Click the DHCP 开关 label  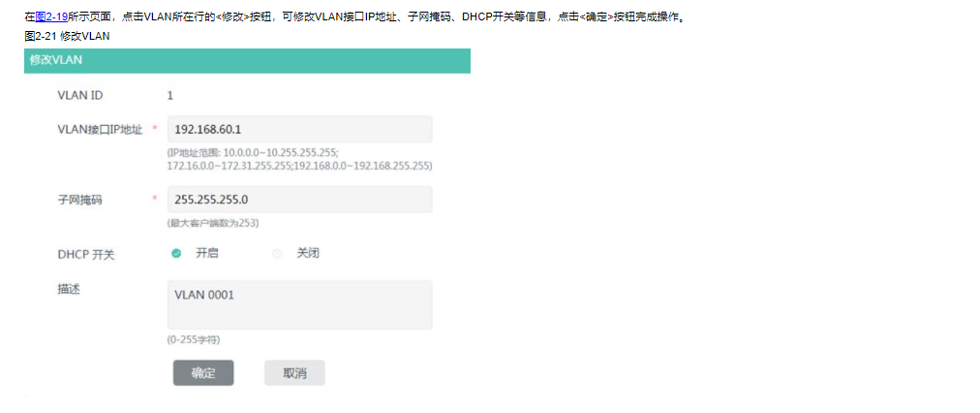[86, 255]
